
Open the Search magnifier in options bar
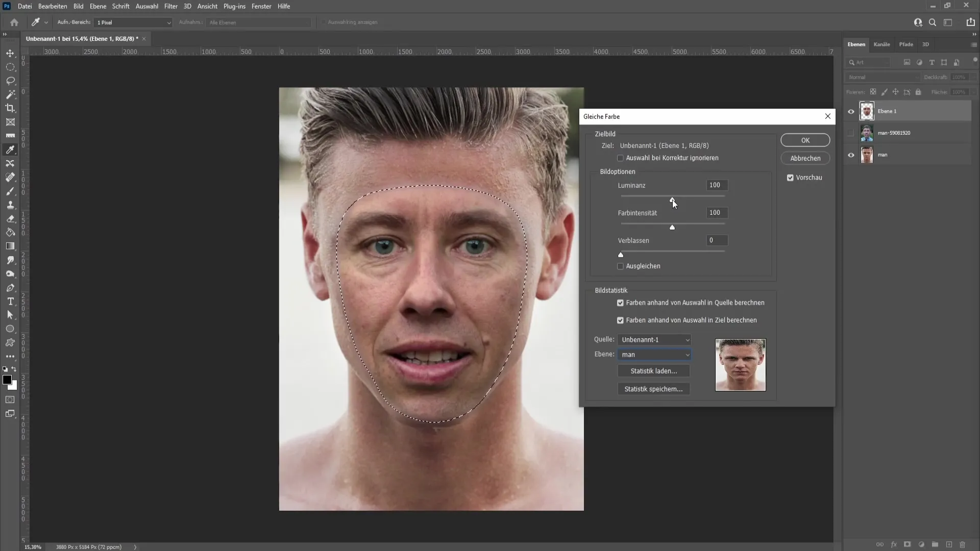tap(933, 22)
